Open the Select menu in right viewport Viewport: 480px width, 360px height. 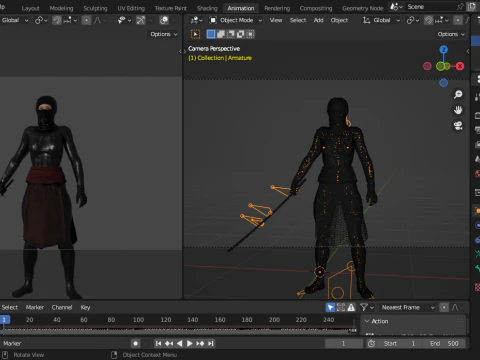(298, 20)
